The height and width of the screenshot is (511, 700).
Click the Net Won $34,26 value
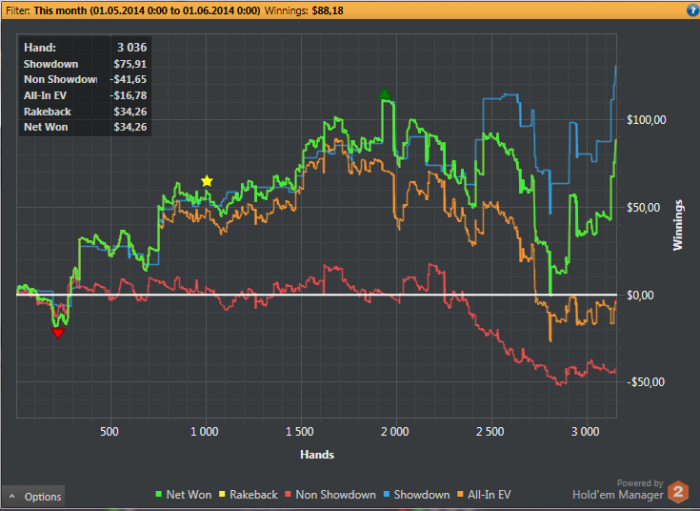[130, 127]
